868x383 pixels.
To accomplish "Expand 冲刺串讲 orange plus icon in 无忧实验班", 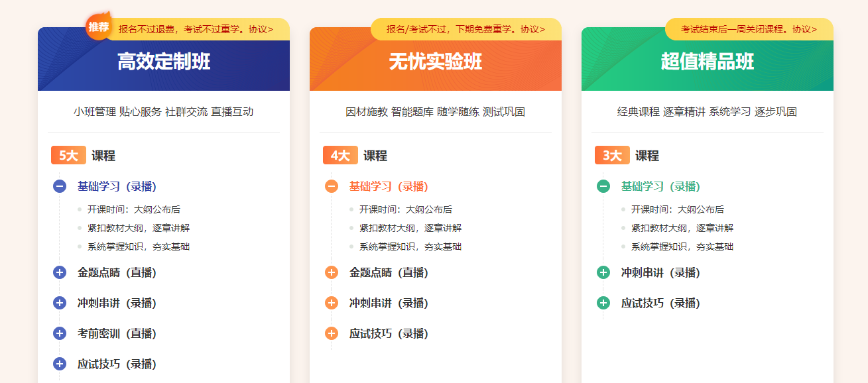I will click(332, 303).
